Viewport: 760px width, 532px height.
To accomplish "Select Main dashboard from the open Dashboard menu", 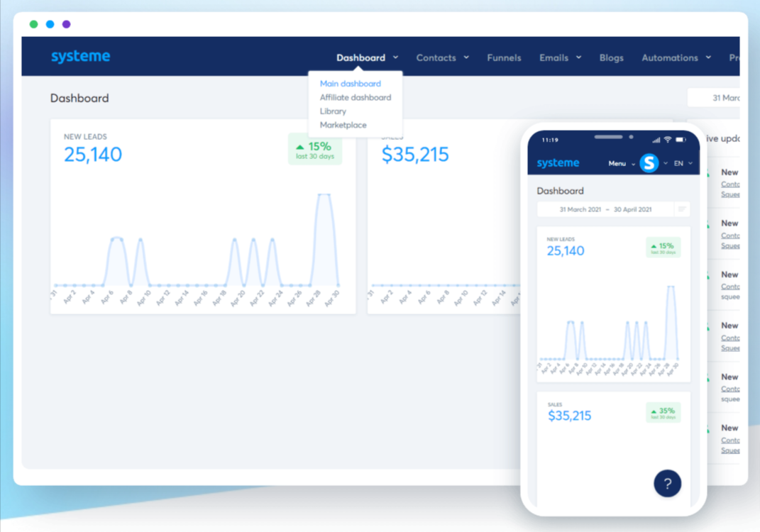I will (x=349, y=83).
